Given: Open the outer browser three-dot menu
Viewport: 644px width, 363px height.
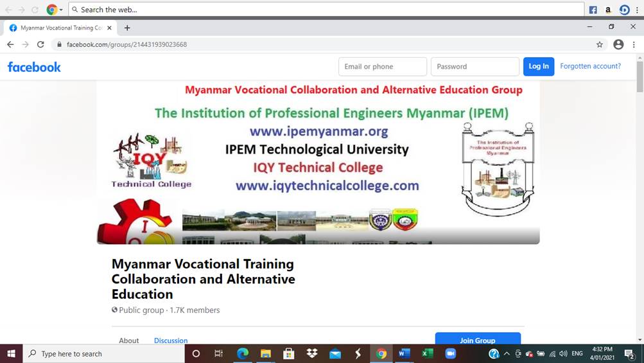Looking at the screenshot, I should (637, 10).
